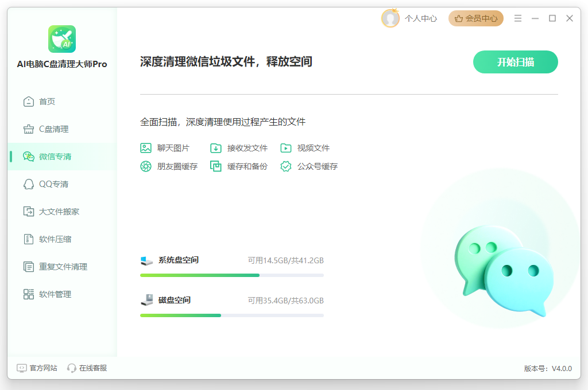588x390 pixels.
Task: Open the C盘清理 section
Action: point(62,129)
